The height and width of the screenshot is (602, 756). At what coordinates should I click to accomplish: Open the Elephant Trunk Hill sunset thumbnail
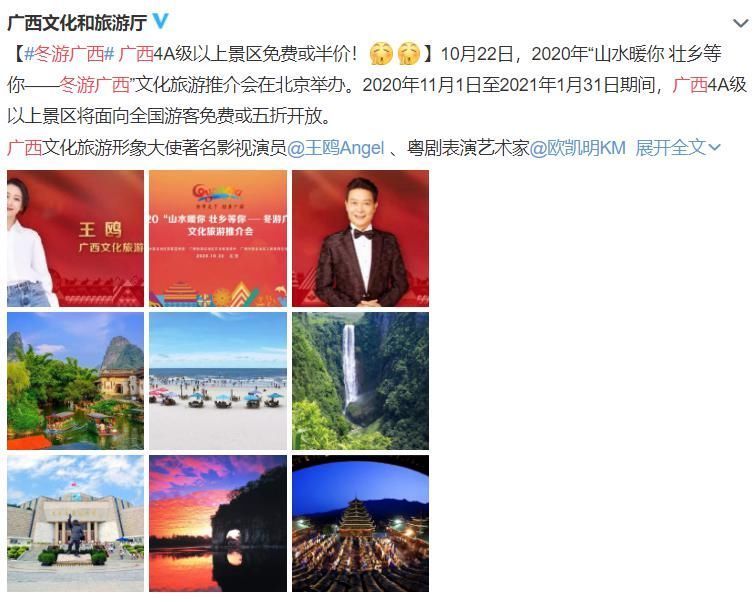click(218, 523)
